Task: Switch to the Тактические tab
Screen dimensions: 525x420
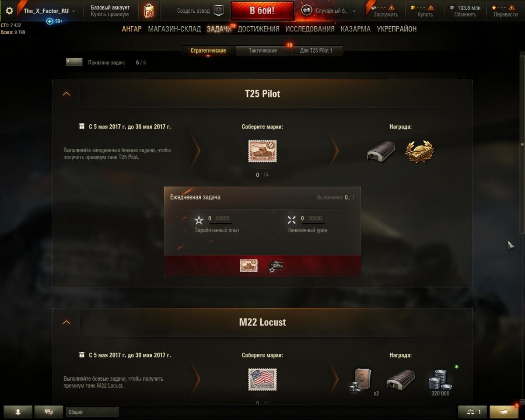Action: click(x=262, y=51)
